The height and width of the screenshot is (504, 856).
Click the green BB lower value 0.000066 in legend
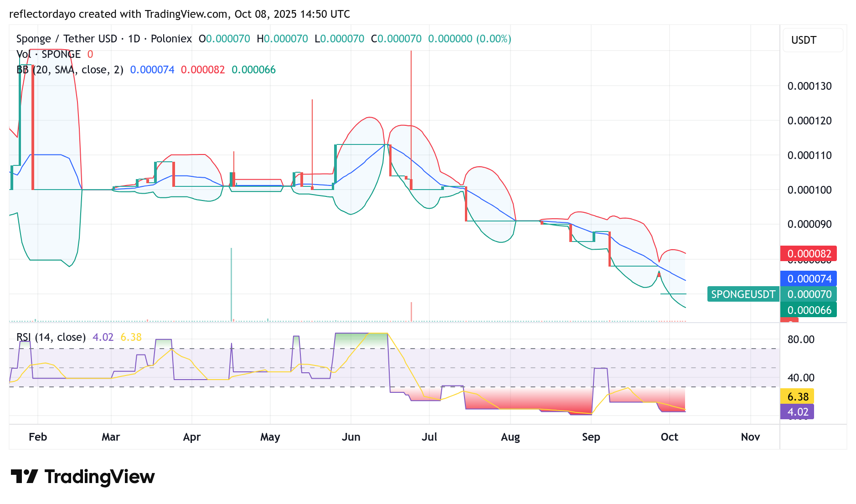tap(254, 70)
